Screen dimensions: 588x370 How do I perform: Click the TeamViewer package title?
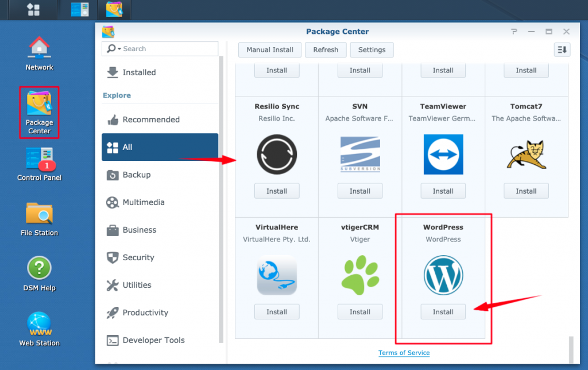pyautogui.click(x=443, y=106)
